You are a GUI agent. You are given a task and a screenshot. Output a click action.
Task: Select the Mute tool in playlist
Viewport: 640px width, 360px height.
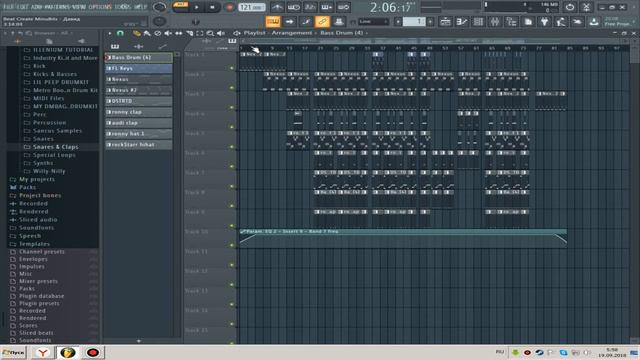pos(168,33)
